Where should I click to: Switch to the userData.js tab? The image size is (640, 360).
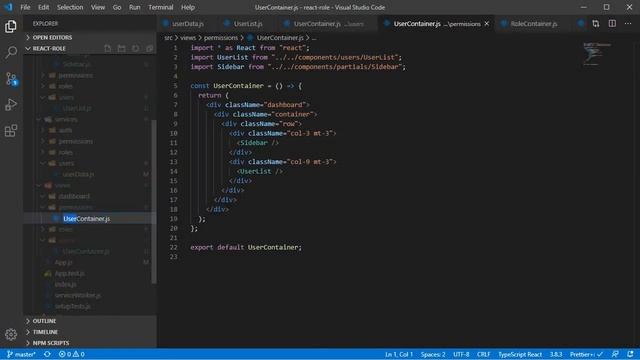point(188,24)
